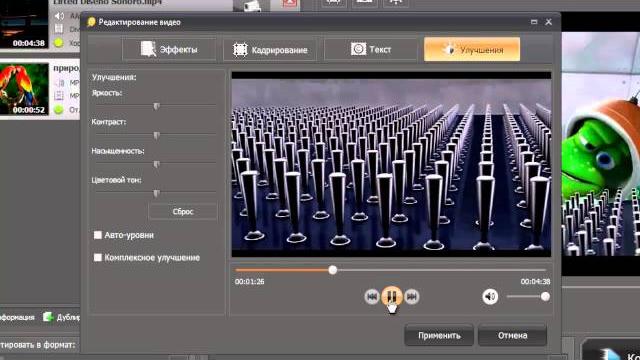The image size is (640, 360).
Task: Click the volume slider handle
Action: pyautogui.click(x=545, y=297)
